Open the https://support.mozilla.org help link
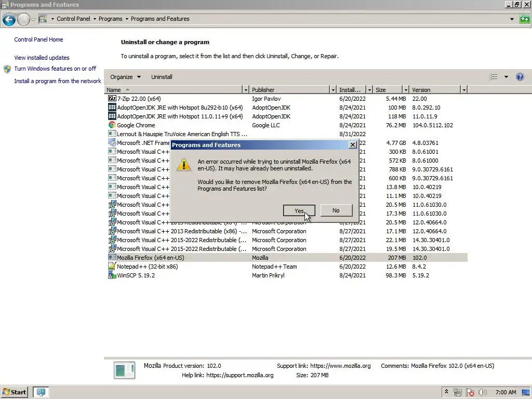 tap(240, 375)
